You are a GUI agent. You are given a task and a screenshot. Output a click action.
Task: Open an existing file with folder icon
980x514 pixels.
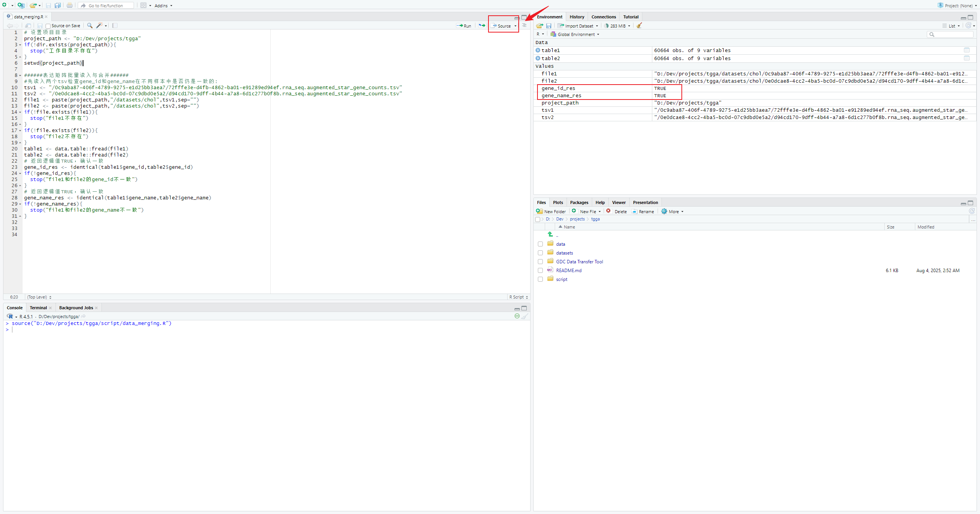point(33,5)
